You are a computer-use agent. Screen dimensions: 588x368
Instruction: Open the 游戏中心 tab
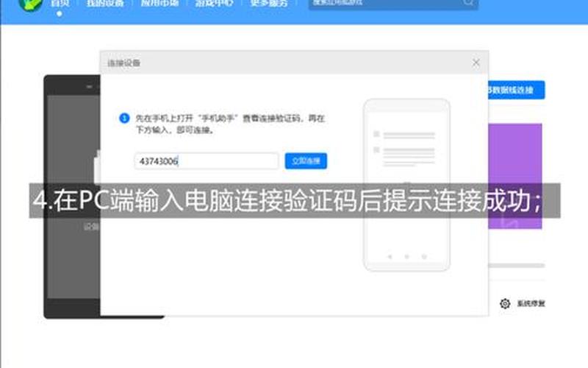[214, 4]
